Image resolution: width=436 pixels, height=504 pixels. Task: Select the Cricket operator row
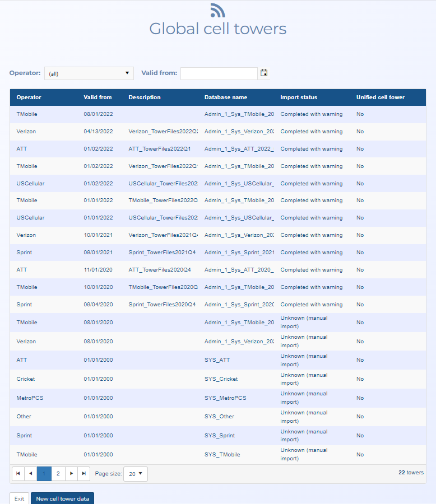click(26, 379)
